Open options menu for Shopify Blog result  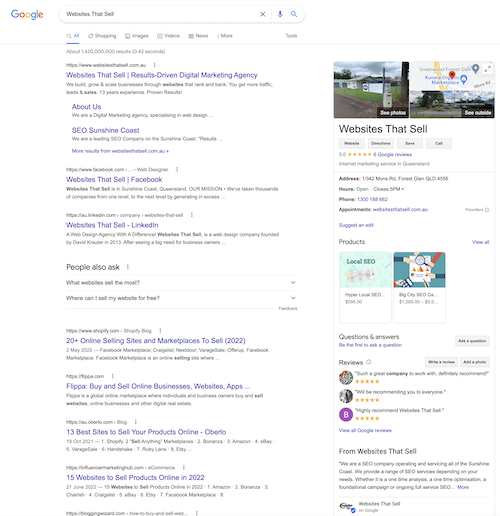(x=160, y=331)
